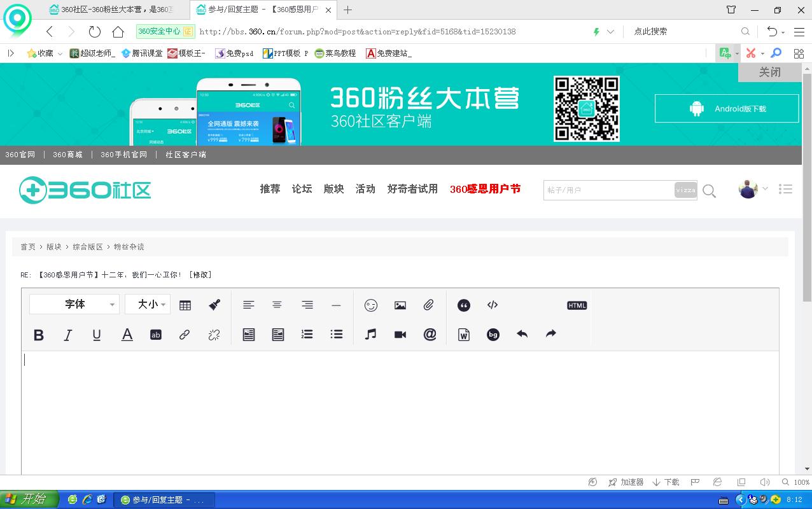The height and width of the screenshot is (509, 812).
Task: Open the 下载 downloads in status bar
Action: (666, 482)
